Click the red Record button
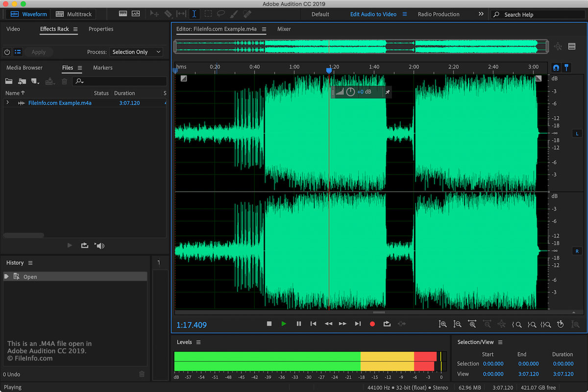The width and height of the screenshot is (588, 392). tap(372, 324)
